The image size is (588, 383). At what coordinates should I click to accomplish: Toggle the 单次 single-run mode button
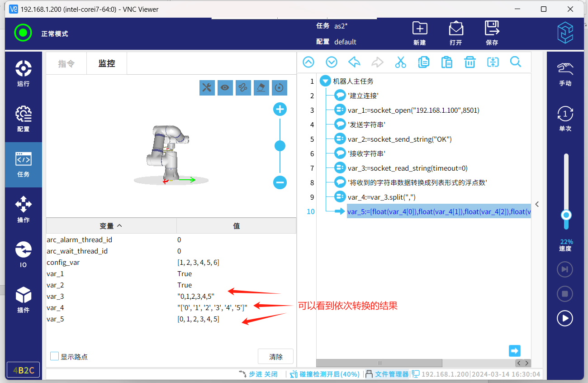click(565, 119)
